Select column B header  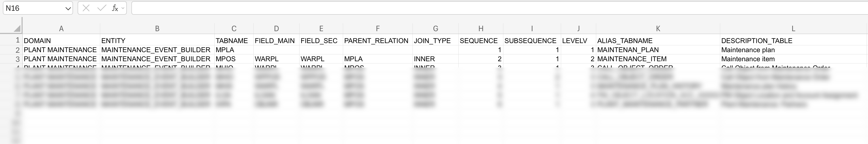[157, 29]
